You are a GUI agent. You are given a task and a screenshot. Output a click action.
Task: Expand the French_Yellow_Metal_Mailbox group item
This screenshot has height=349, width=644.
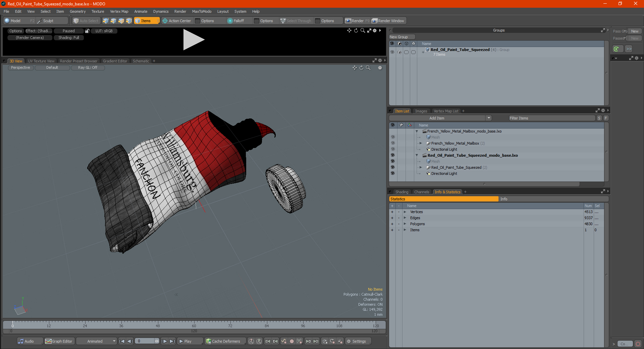(x=421, y=143)
